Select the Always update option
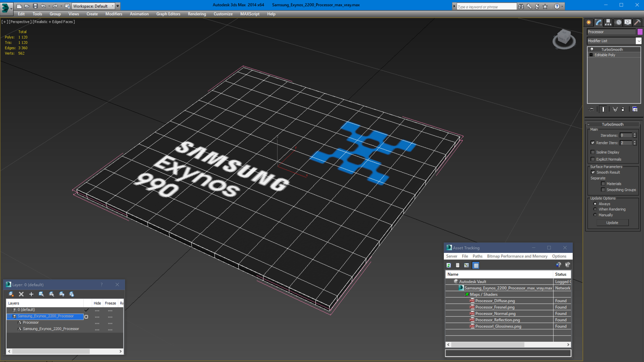 [595, 204]
